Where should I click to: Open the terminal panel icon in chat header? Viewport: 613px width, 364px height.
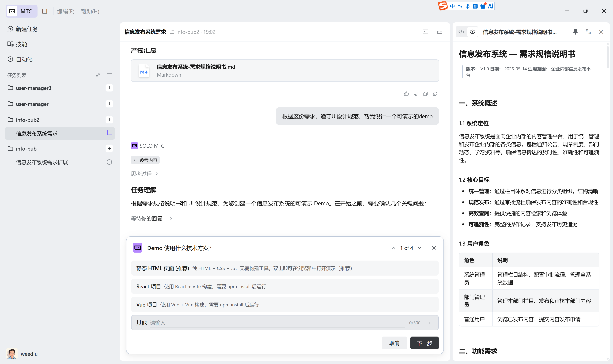pyautogui.click(x=425, y=32)
